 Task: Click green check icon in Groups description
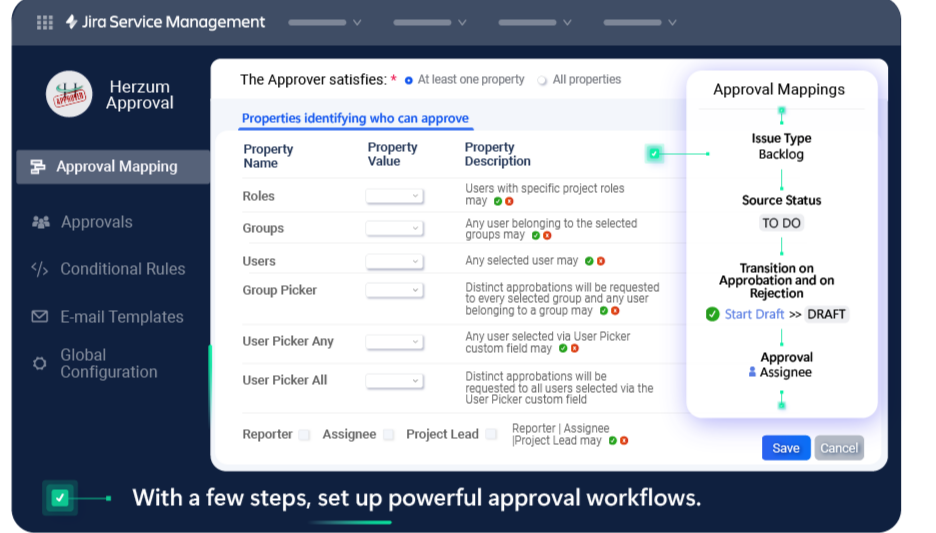[x=535, y=235]
